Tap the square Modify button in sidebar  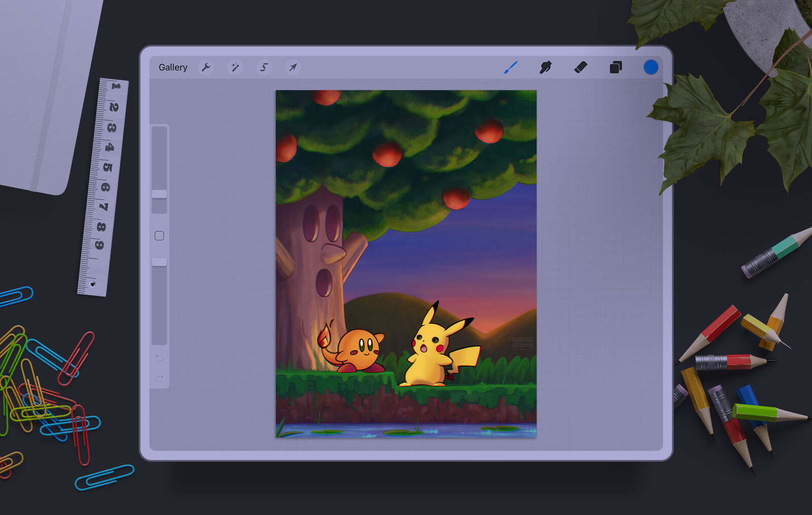pyautogui.click(x=159, y=236)
